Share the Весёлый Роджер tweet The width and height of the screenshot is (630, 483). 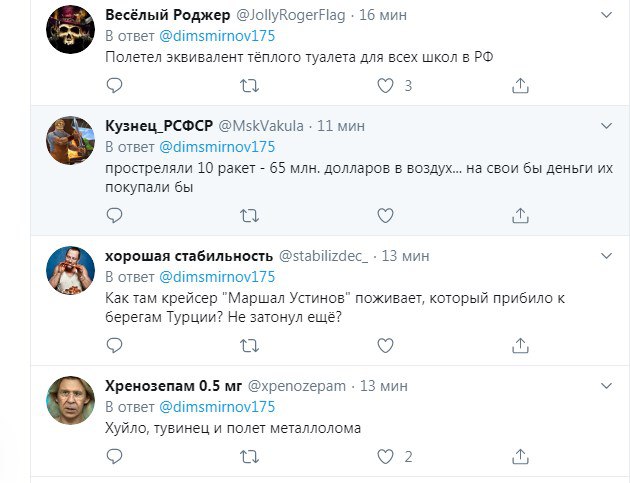520,86
